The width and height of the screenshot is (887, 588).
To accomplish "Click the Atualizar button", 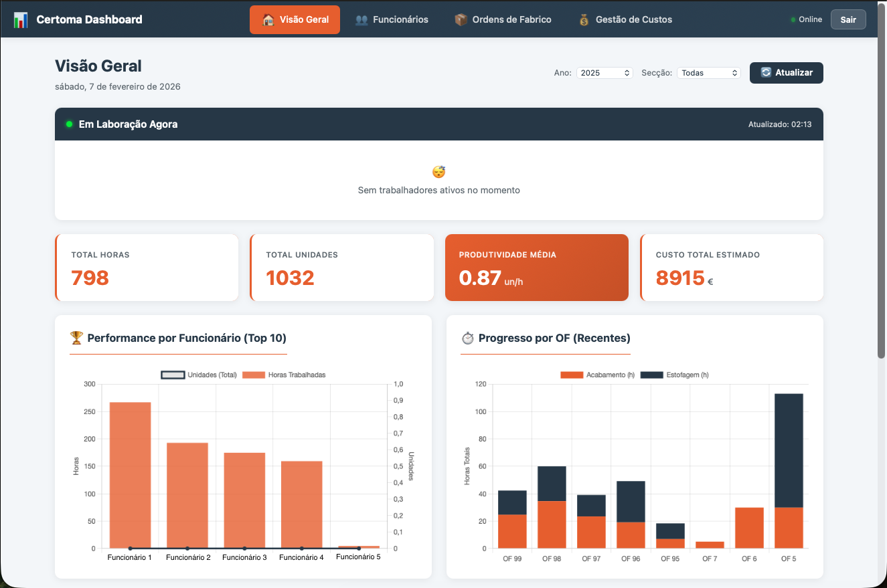I will click(x=787, y=72).
